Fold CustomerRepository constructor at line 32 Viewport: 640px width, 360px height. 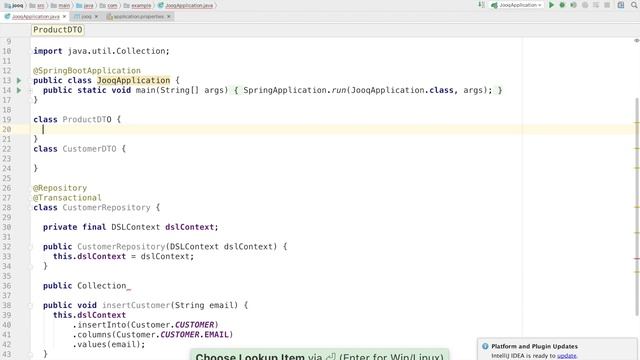coord(31,247)
